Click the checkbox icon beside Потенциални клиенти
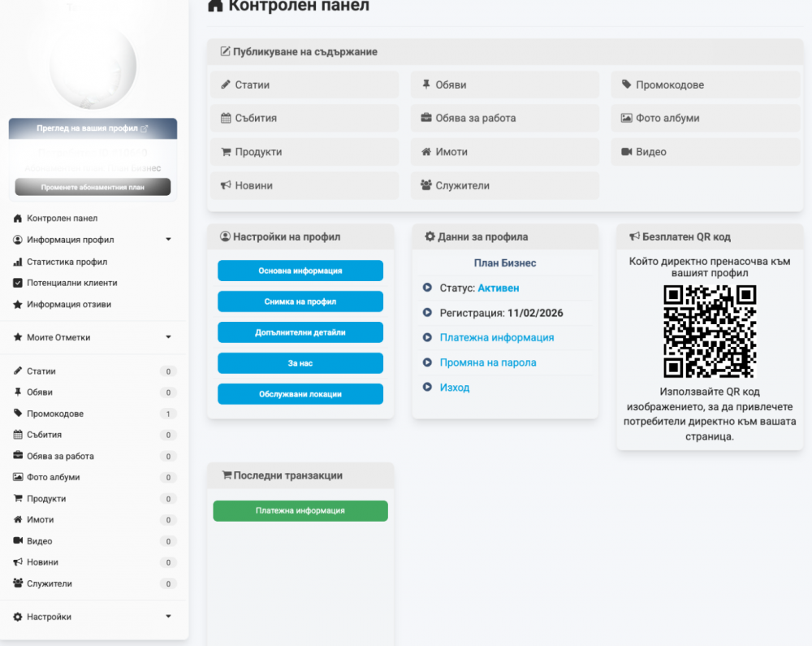The height and width of the screenshot is (646, 812). point(18,283)
